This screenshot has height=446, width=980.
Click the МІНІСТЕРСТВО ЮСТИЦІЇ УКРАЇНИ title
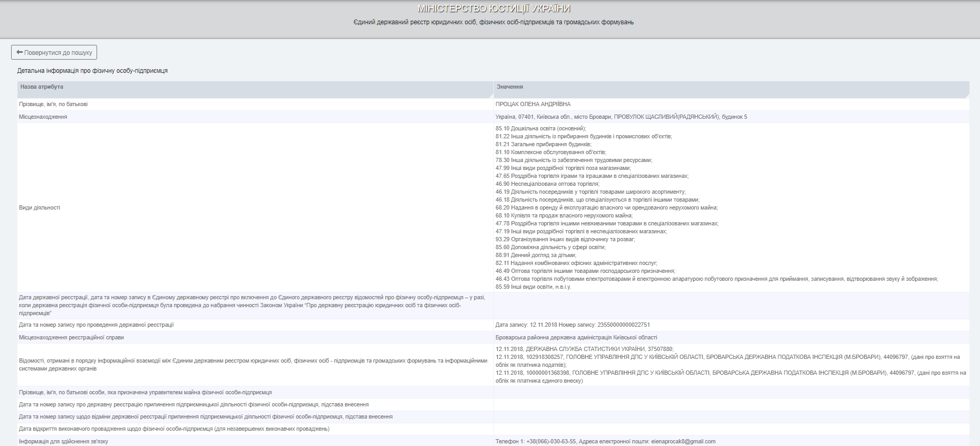tap(493, 8)
